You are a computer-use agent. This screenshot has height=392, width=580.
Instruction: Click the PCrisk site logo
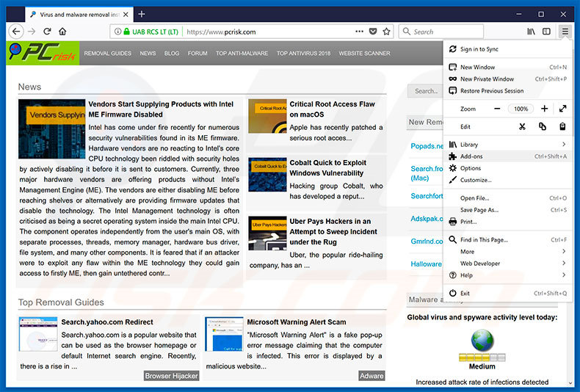click(x=43, y=53)
